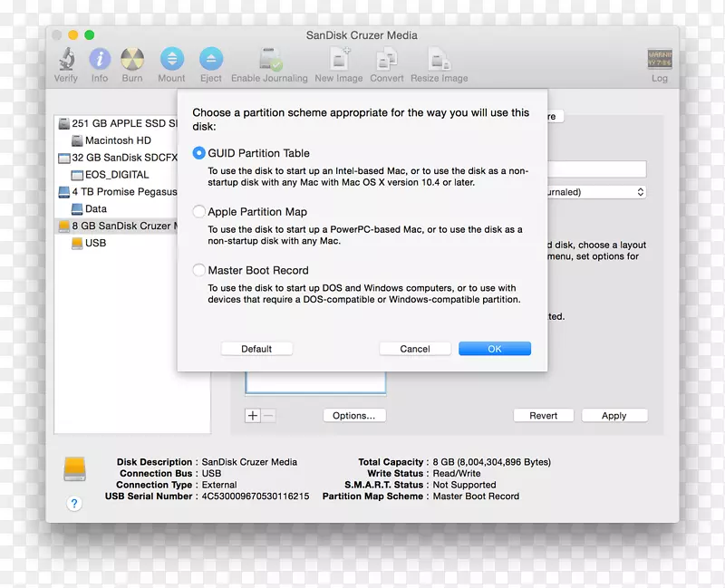Screen dimensions: 725x588
Task: Select GUID Partition Table scheme
Action: tap(198, 153)
